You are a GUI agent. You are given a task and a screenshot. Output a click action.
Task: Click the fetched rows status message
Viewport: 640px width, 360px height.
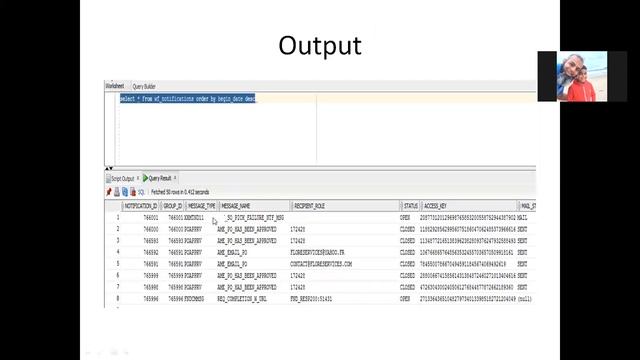(x=180, y=192)
